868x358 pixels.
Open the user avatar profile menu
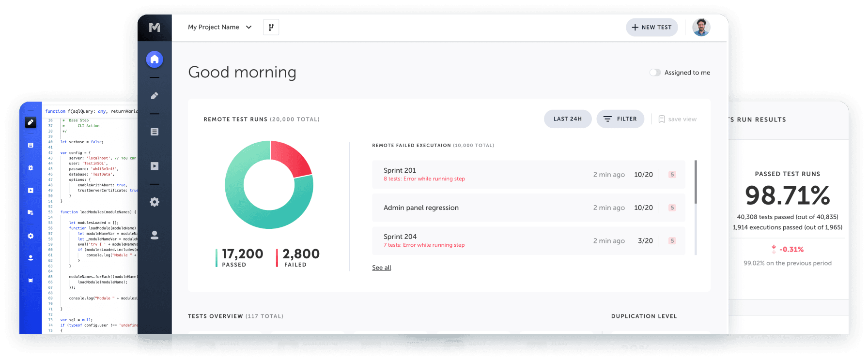(701, 28)
